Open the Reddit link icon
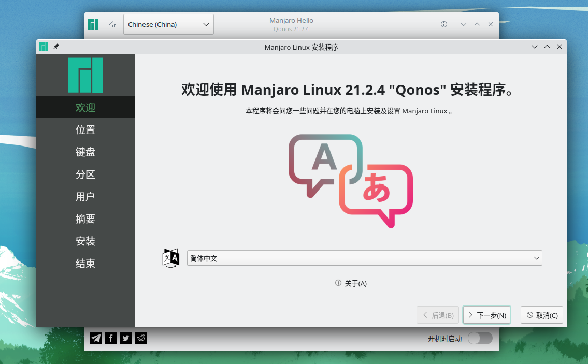The height and width of the screenshot is (364, 588). (140, 338)
